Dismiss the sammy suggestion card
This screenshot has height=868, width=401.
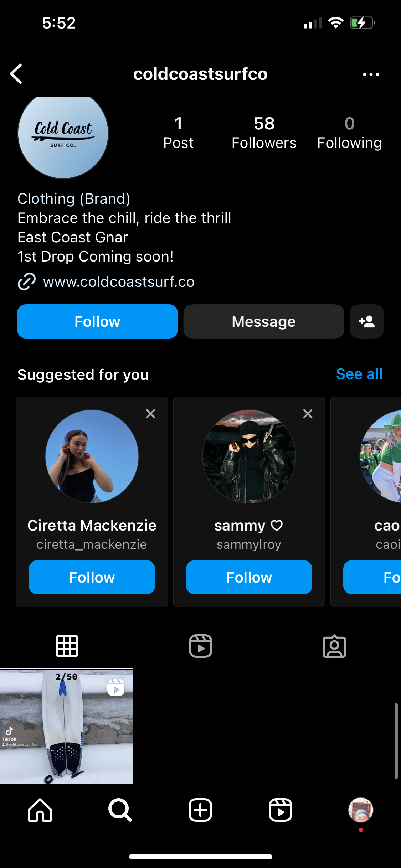click(308, 414)
